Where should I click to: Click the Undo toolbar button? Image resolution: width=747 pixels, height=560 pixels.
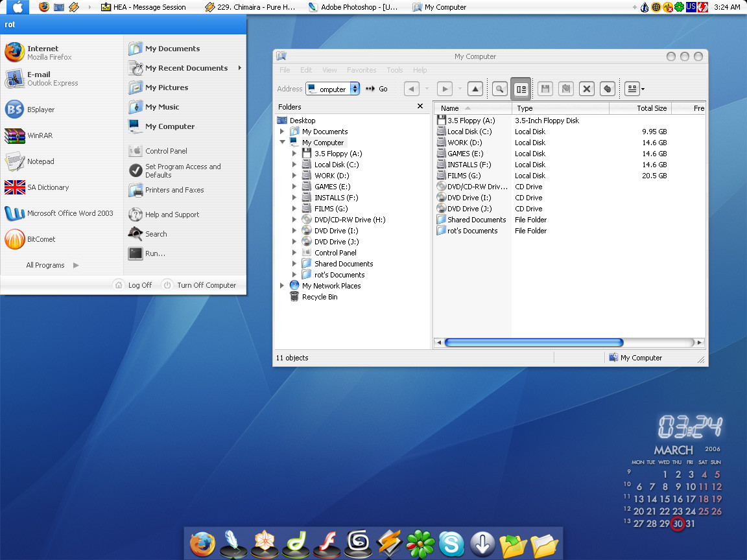tap(607, 89)
